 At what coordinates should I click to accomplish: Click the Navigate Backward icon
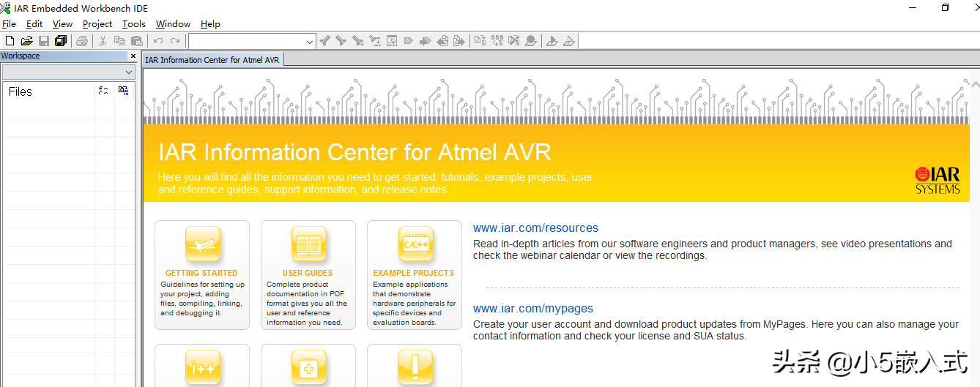[x=442, y=41]
